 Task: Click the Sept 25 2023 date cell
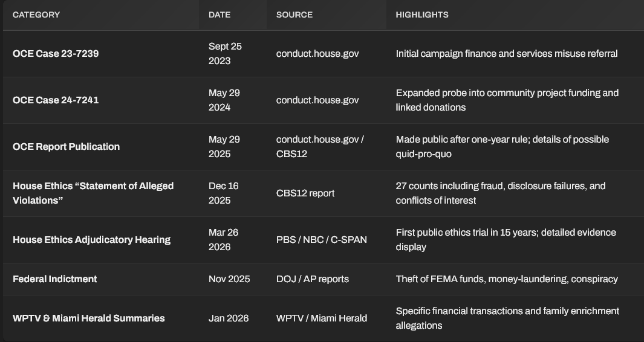click(225, 54)
